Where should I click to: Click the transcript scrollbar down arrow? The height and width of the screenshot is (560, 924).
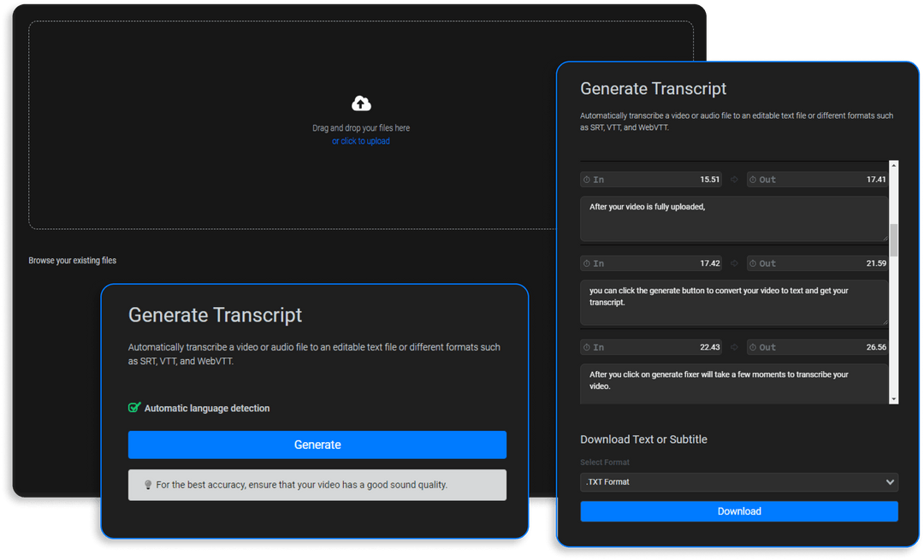tap(894, 399)
